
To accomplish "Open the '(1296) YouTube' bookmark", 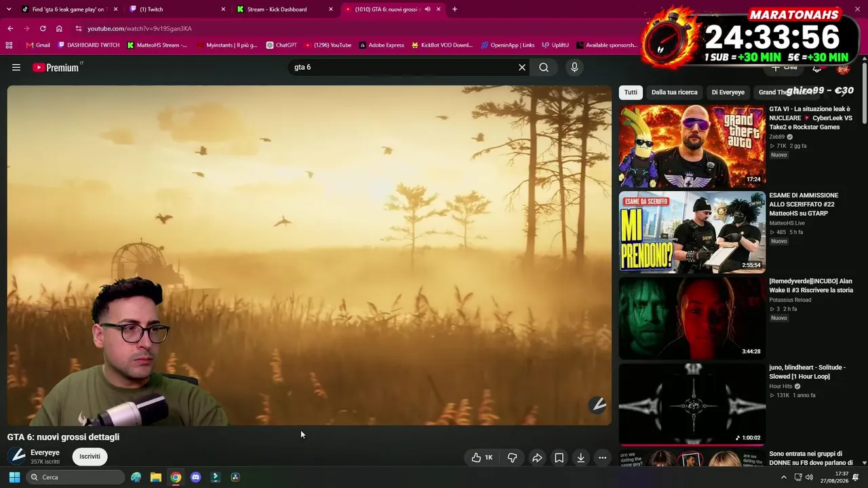I will 328,45.
